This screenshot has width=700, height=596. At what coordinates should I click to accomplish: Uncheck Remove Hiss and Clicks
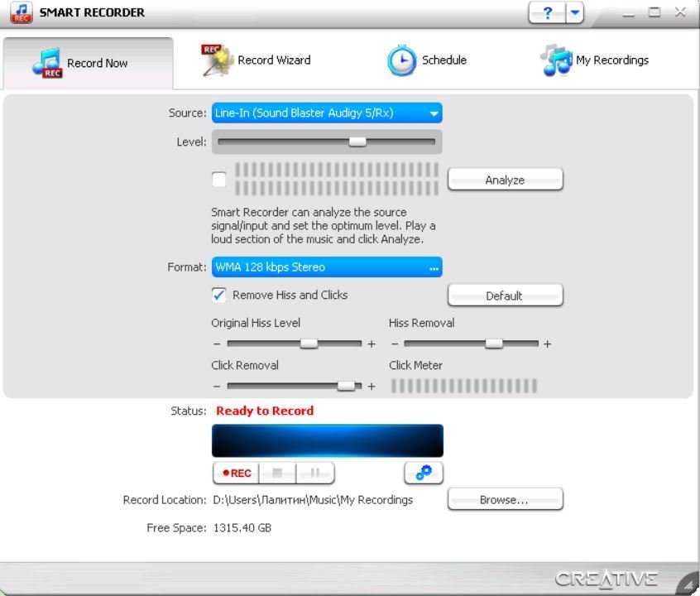pyautogui.click(x=219, y=296)
